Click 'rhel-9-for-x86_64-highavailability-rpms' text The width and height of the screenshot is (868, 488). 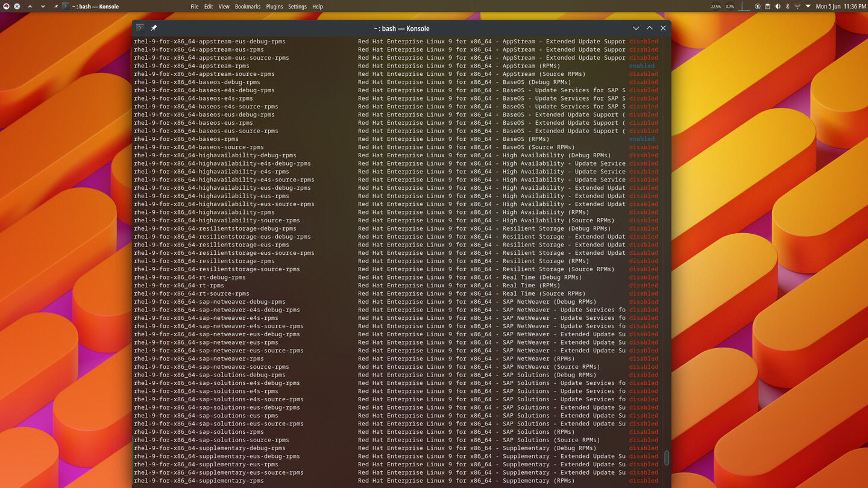click(x=204, y=212)
